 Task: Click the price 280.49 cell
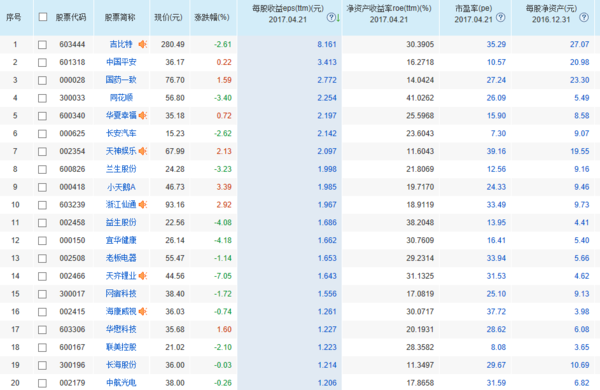click(x=173, y=44)
